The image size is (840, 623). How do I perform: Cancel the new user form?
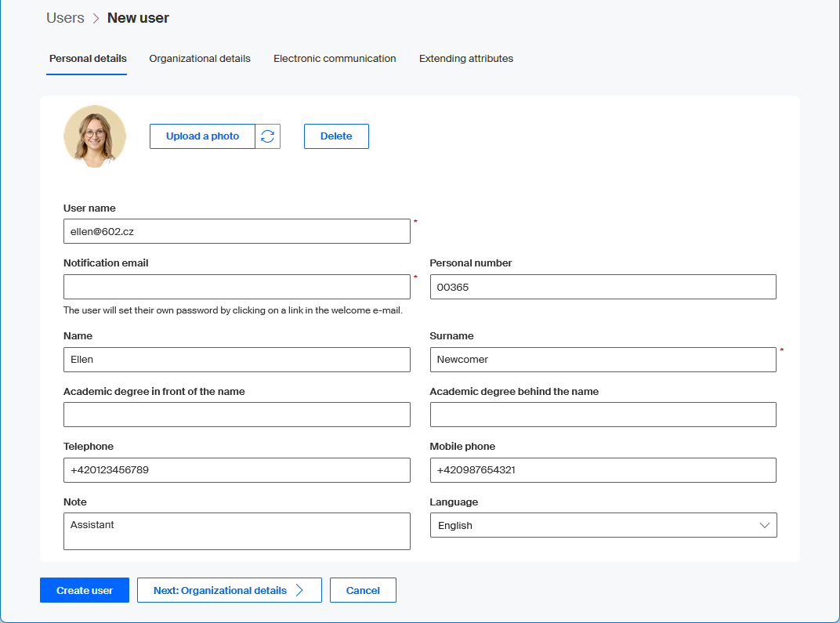coord(363,590)
